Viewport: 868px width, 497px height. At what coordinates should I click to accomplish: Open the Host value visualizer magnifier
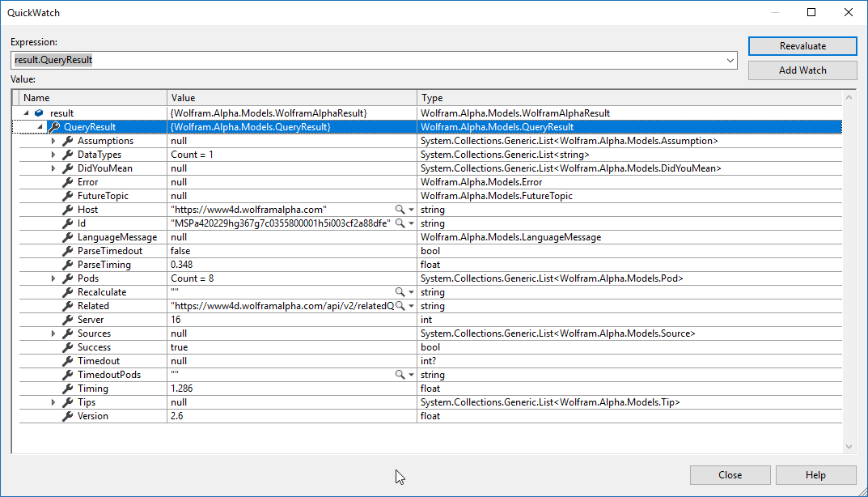(x=400, y=210)
